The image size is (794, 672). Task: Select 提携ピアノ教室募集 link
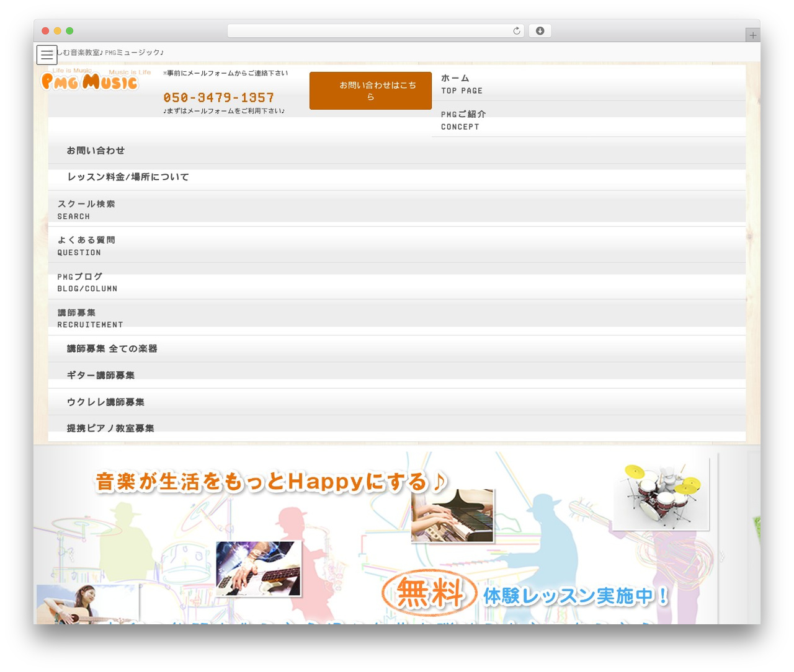397,428
